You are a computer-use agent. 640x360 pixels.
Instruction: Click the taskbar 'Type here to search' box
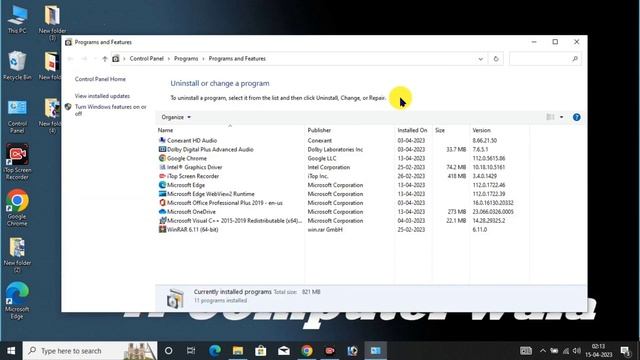point(90,351)
